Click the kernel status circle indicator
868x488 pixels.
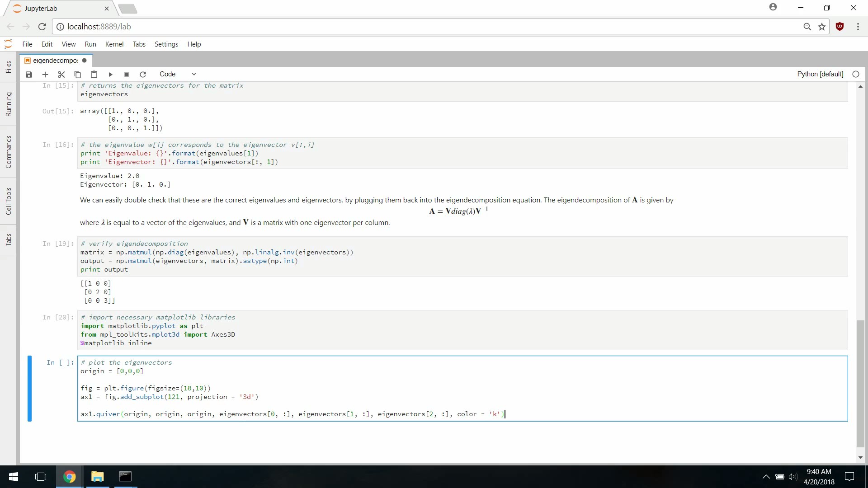point(855,74)
